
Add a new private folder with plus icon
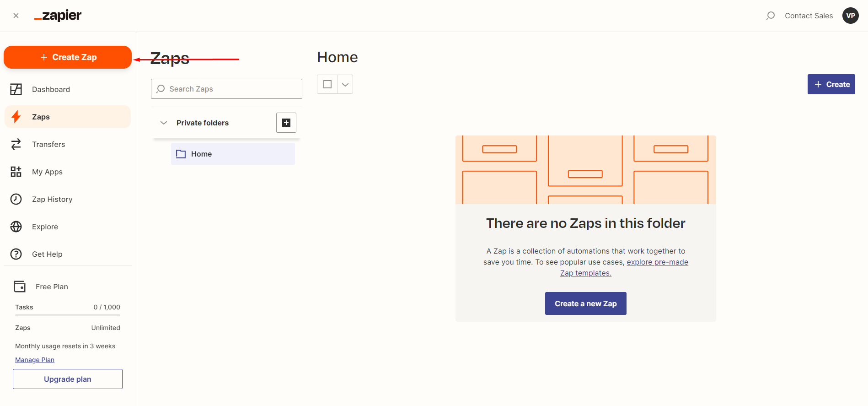click(286, 123)
